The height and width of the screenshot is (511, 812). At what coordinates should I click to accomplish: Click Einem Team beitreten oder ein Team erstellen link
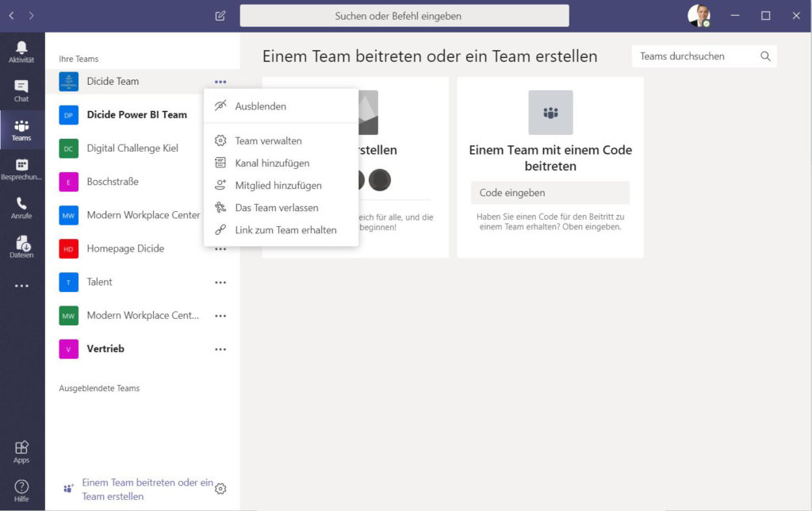click(x=147, y=490)
